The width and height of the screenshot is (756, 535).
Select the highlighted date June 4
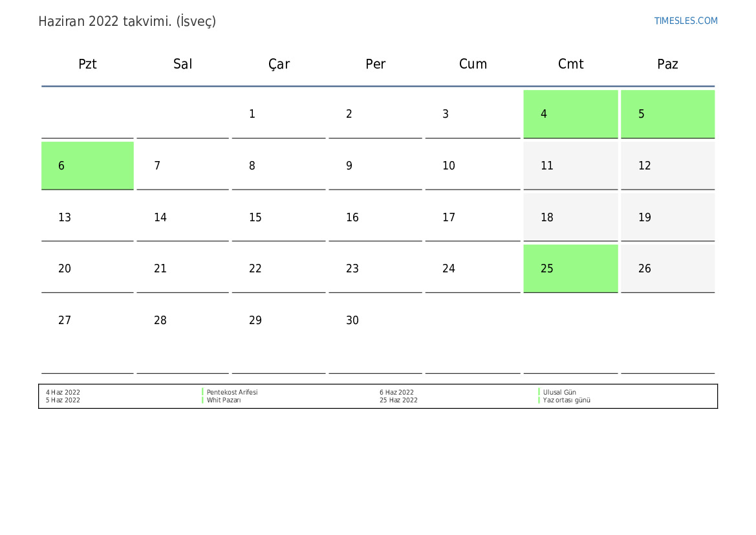point(570,114)
